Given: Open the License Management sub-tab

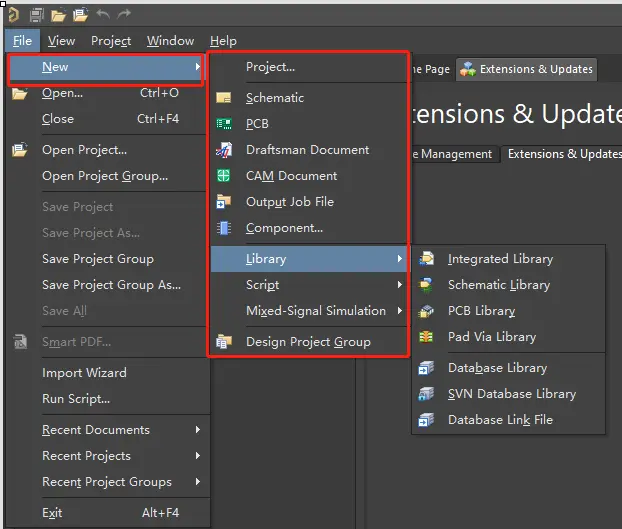Looking at the screenshot, I should point(454,153).
